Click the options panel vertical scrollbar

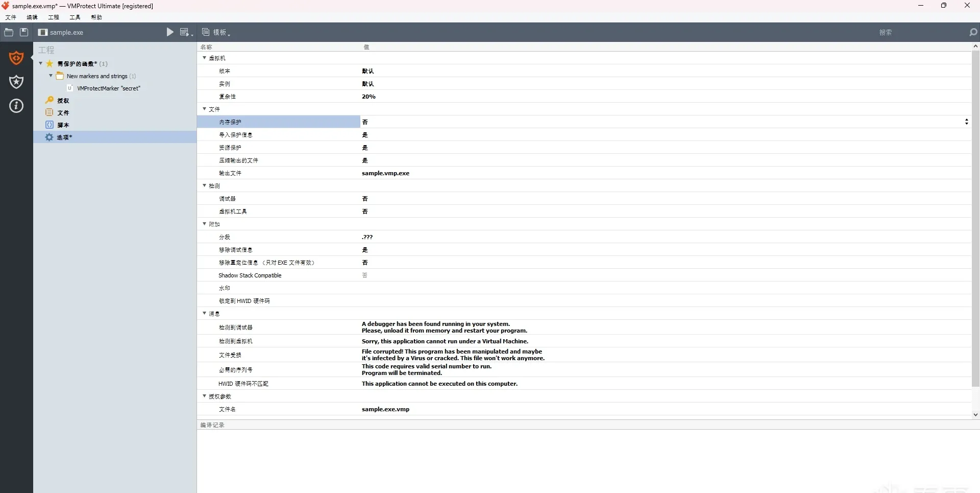975,219
